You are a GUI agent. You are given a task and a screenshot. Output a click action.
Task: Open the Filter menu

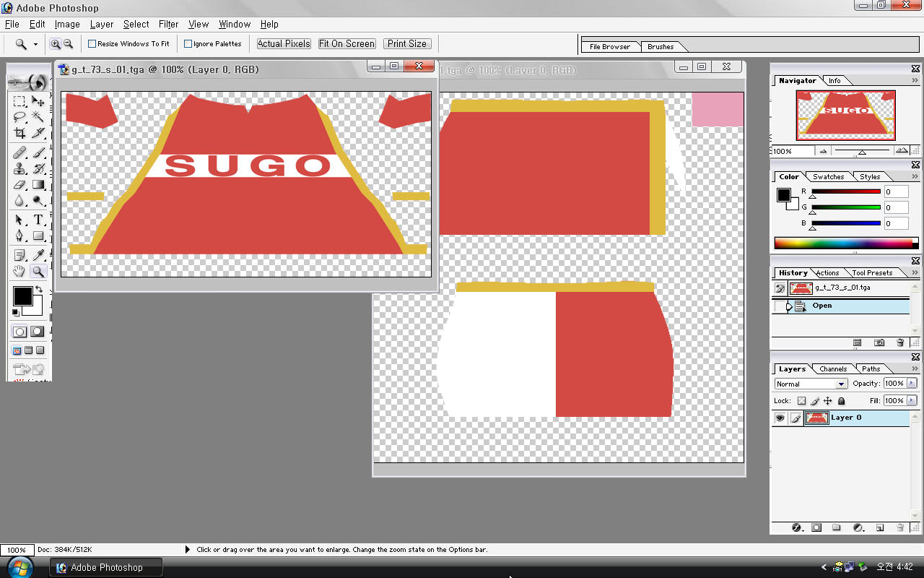(x=168, y=24)
